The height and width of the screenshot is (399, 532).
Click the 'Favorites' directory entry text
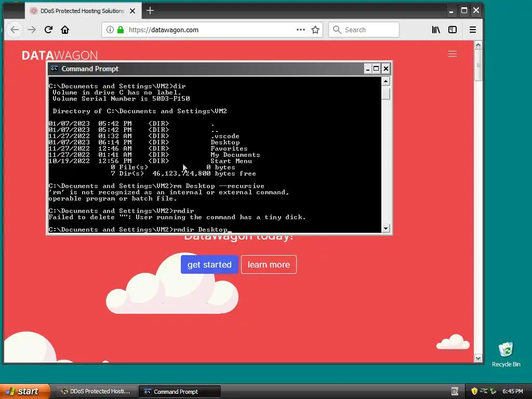[x=229, y=149]
